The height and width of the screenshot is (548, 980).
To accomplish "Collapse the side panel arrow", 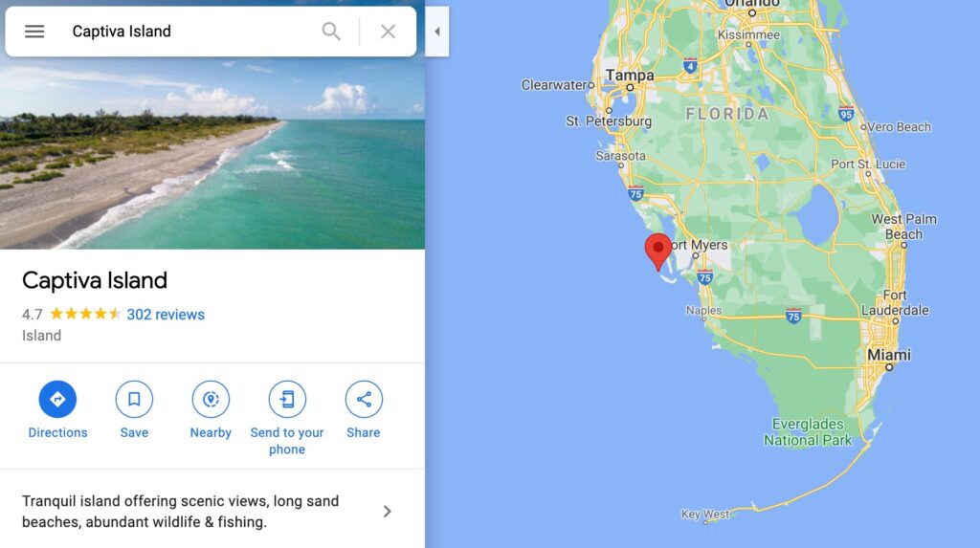I will pos(436,32).
